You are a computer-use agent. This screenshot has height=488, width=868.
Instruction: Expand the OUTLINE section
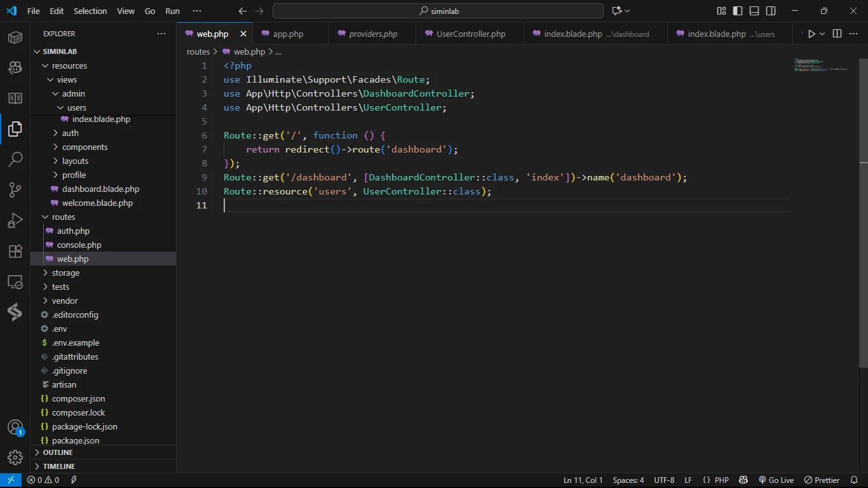[58, 452]
